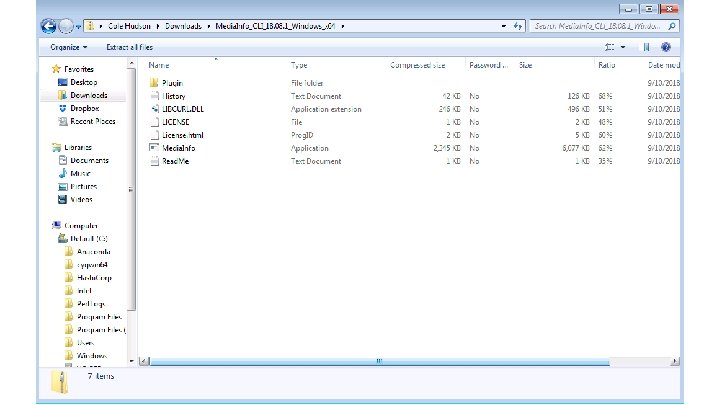Open Desktop in the Favorites list
720x405 pixels.
(x=84, y=82)
